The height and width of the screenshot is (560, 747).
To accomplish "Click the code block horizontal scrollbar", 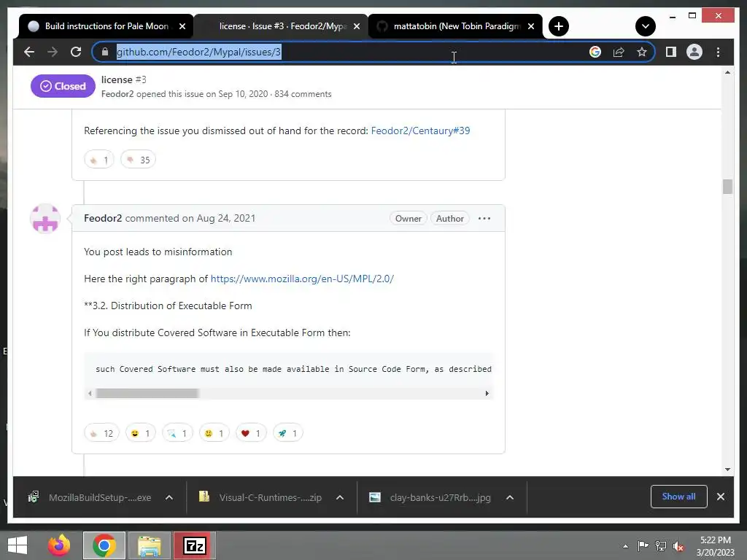I will [x=147, y=393].
